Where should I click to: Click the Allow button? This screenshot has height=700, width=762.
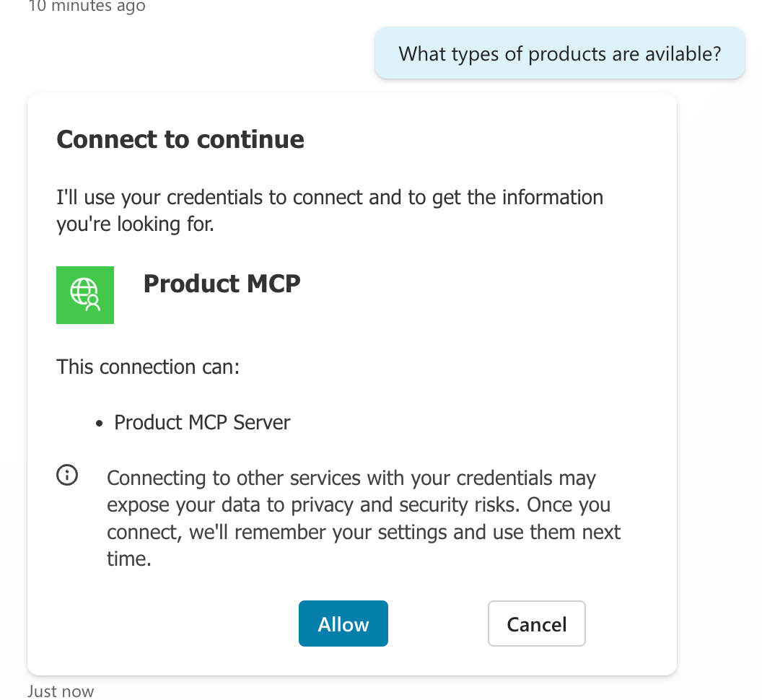tap(343, 624)
